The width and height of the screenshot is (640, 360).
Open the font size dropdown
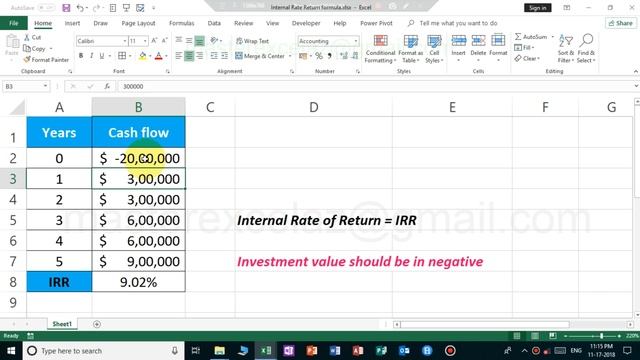[145, 41]
